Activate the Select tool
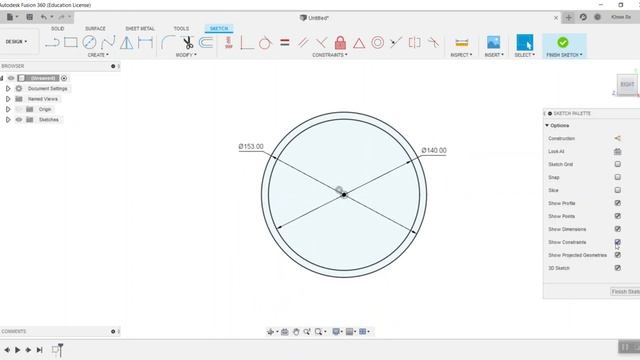This screenshot has width=640, height=360. coord(524,42)
